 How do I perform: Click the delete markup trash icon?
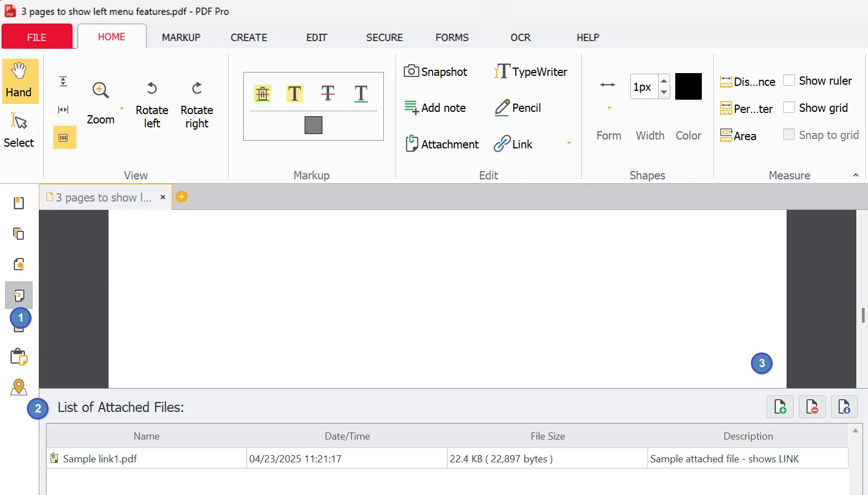263,94
